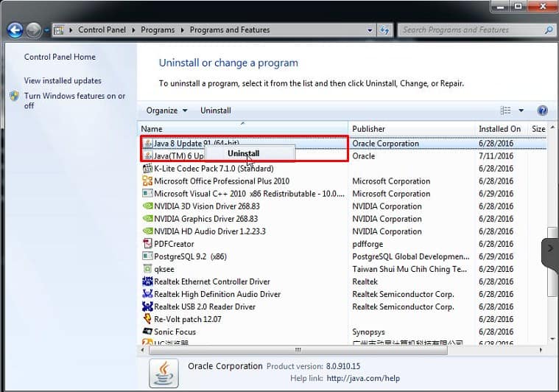Click horizontal scrollbar right arrow
Screen dimensions: 559x392
point(541,350)
